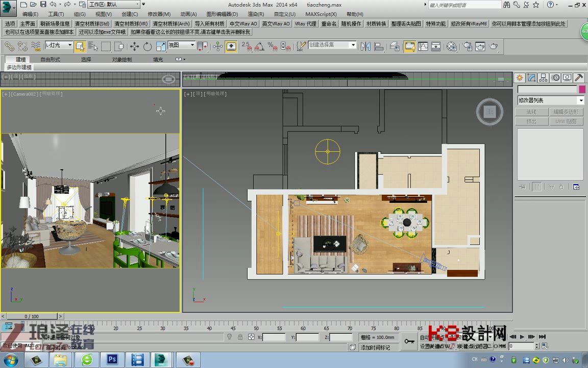Click Select and Manipulate icon
Viewport: 588px width, 368px height.
click(x=217, y=46)
